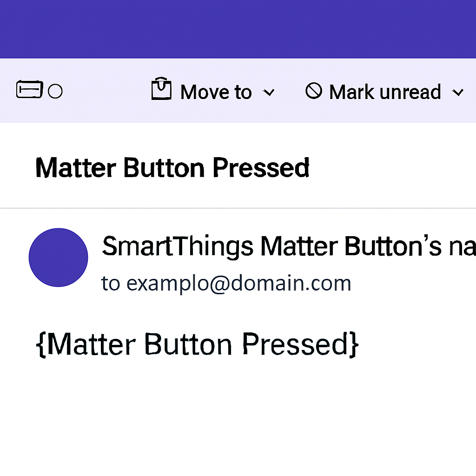The height and width of the screenshot is (476, 476).
Task: Open the Move to menu label
Action: click(216, 92)
